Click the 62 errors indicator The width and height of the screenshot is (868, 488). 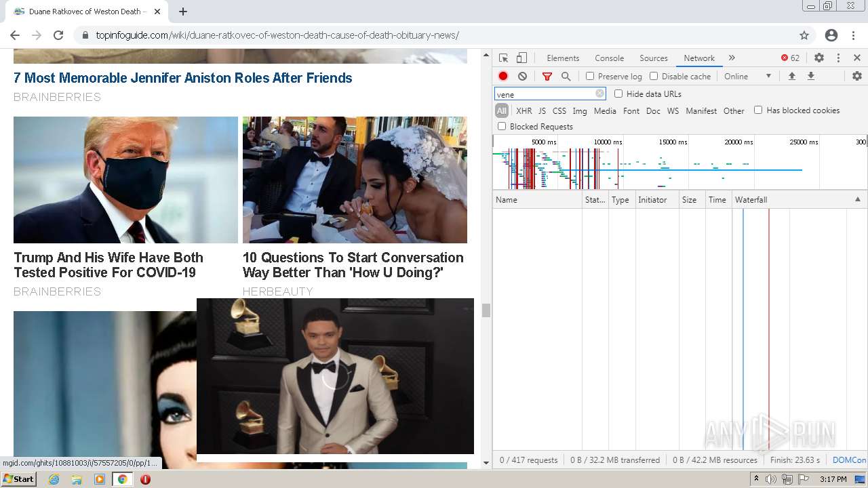point(790,58)
